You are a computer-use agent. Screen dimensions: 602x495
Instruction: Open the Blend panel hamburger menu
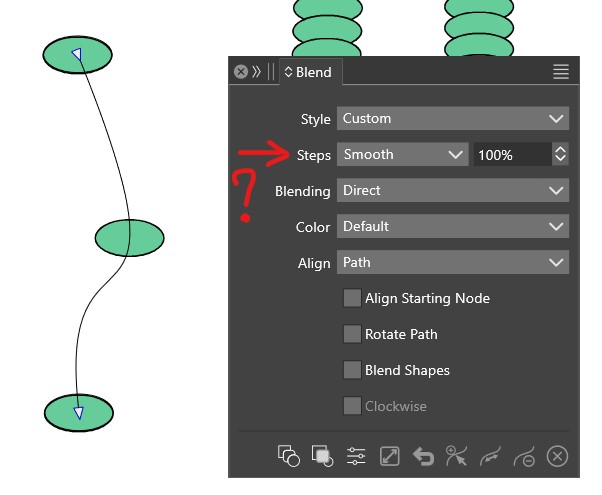point(561,72)
